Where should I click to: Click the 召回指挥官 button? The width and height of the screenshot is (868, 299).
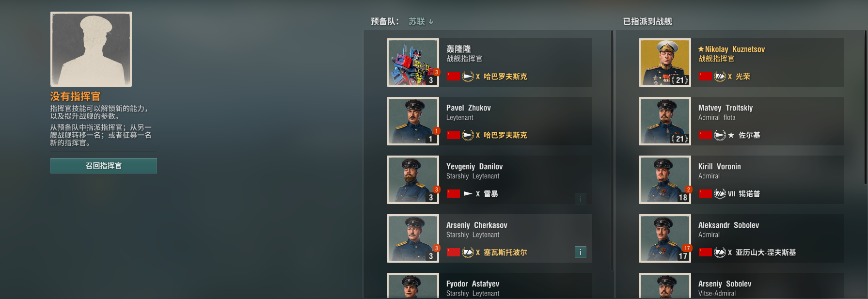[x=104, y=166]
